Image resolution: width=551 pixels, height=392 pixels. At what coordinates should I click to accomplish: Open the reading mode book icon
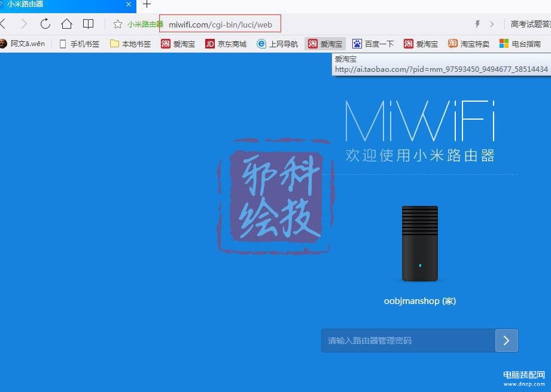[x=88, y=24]
